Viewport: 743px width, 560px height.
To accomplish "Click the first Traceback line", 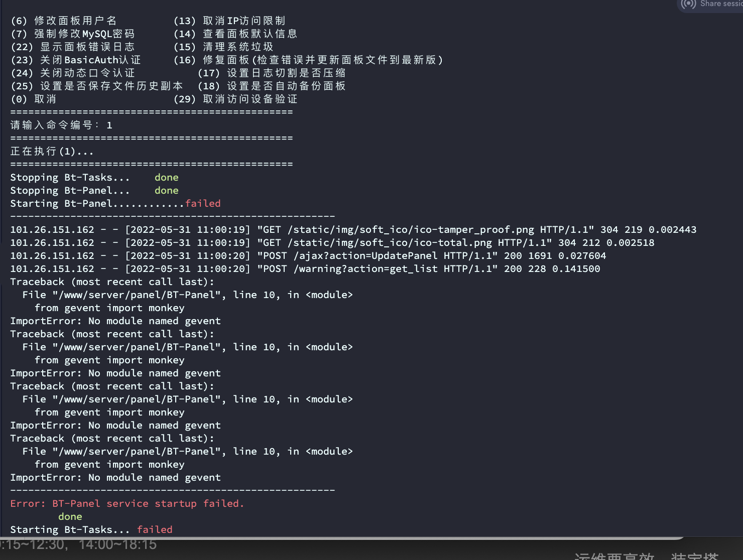I will 112,282.
